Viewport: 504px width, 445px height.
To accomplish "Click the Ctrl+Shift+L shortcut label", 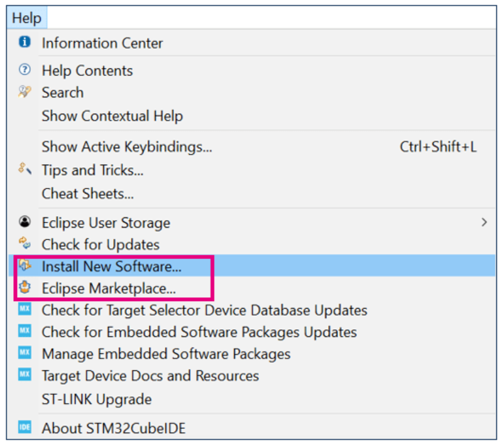I will [x=438, y=146].
